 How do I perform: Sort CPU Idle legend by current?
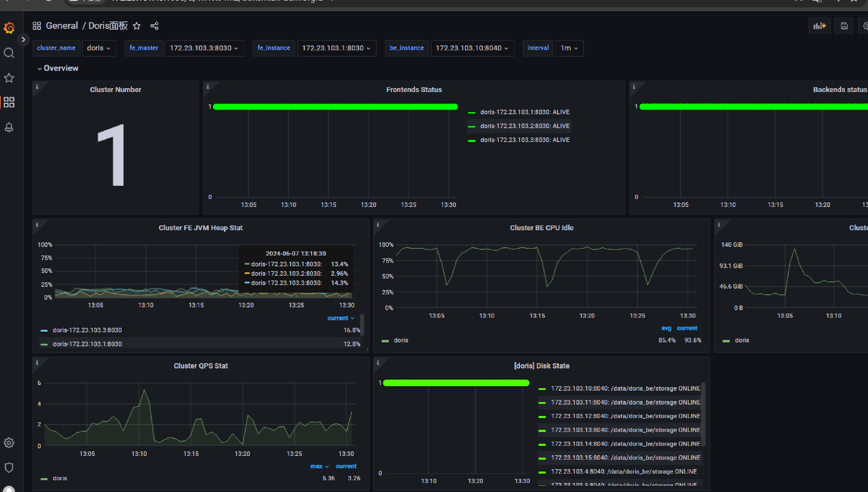pos(687,328)
